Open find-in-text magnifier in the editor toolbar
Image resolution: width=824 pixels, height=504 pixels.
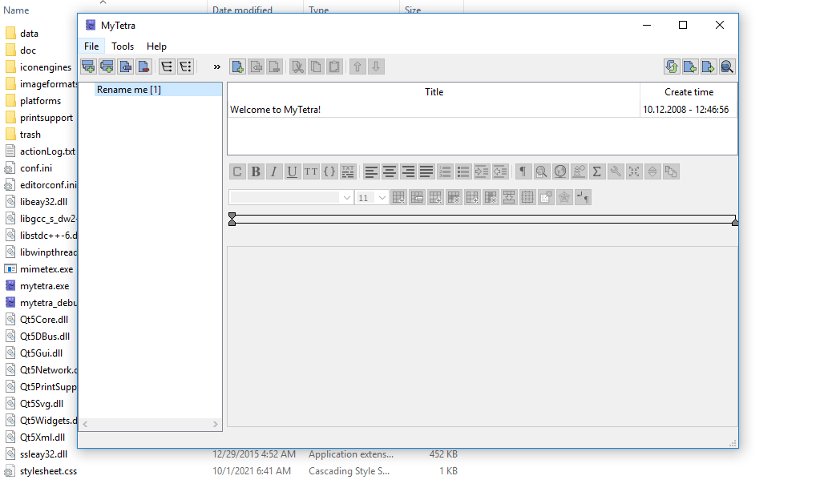point(541,171)
